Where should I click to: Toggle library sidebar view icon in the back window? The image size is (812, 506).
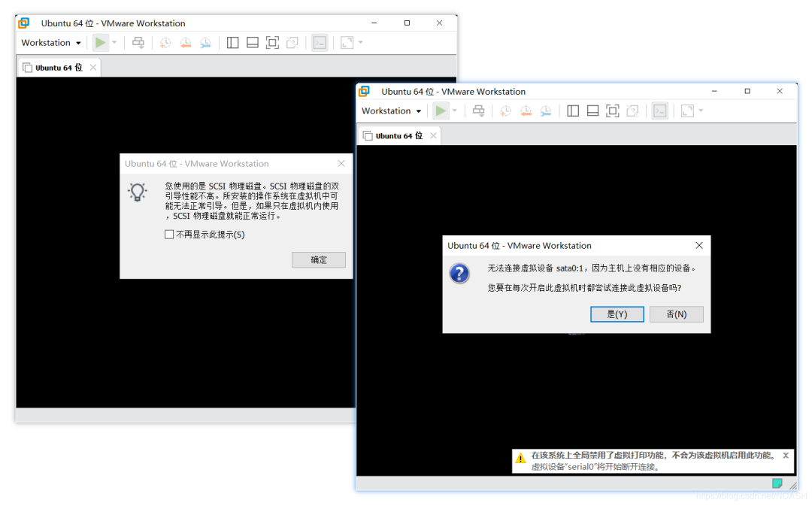point(232,42)
